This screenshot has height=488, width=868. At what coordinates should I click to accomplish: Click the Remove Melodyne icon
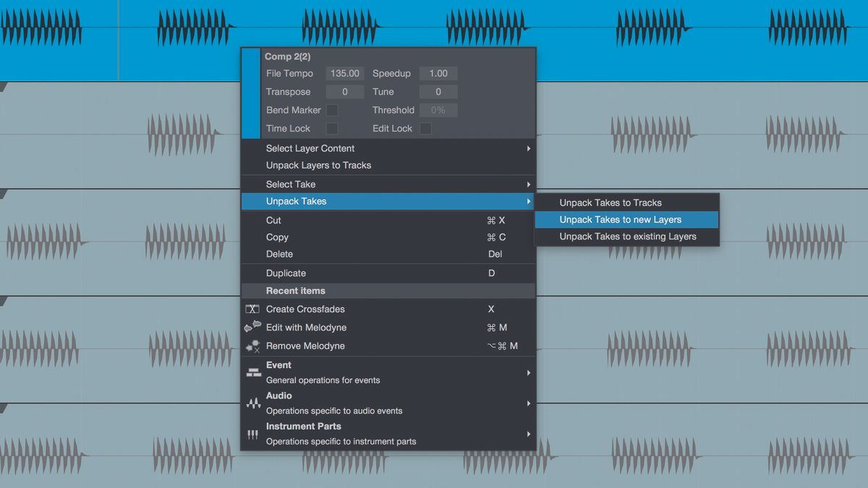point(252,346)
